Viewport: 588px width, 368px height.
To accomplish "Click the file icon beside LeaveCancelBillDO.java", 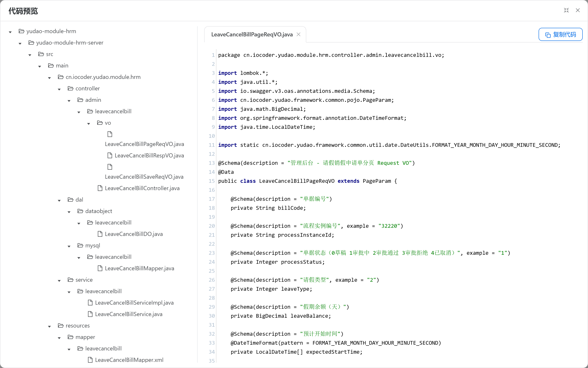I will pyautogui.click(x=100, y=234).
